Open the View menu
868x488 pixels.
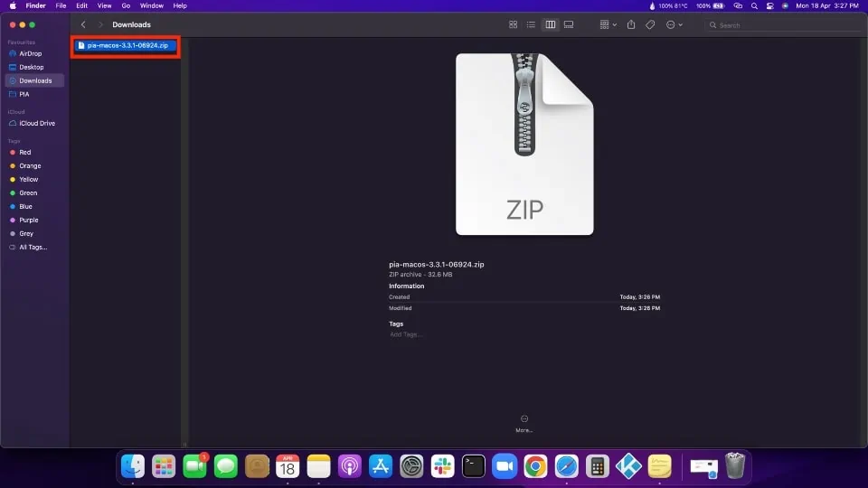point(104,5)
